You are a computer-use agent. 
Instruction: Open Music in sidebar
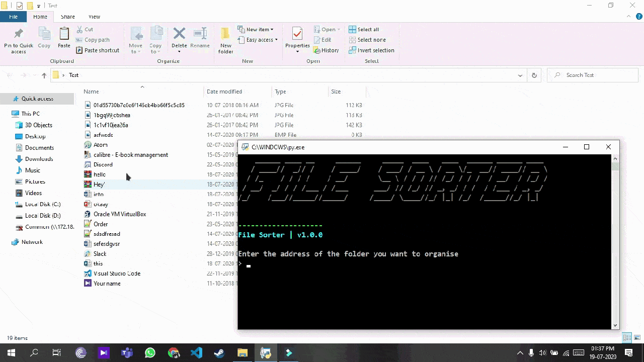point(33,170)
